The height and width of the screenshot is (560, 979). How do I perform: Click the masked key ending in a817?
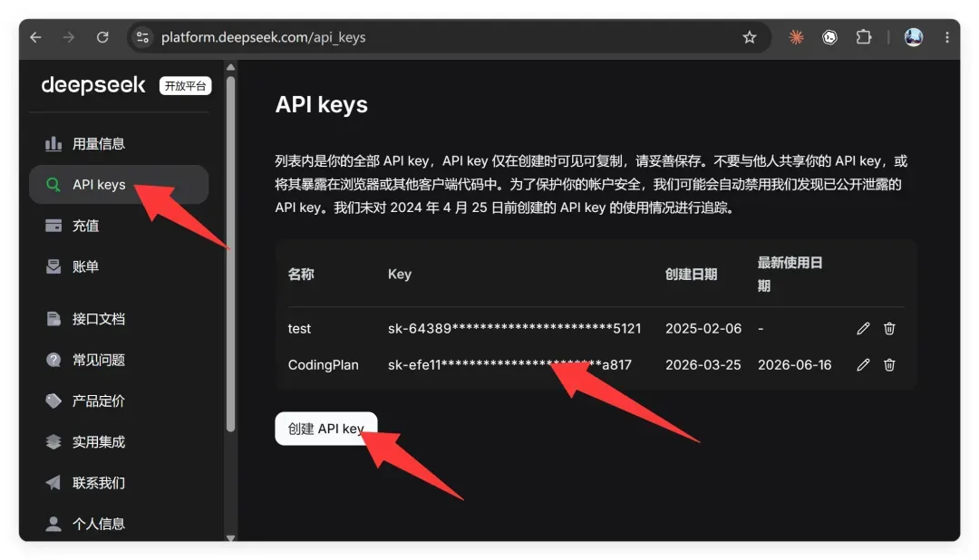[x=509, y=364]
